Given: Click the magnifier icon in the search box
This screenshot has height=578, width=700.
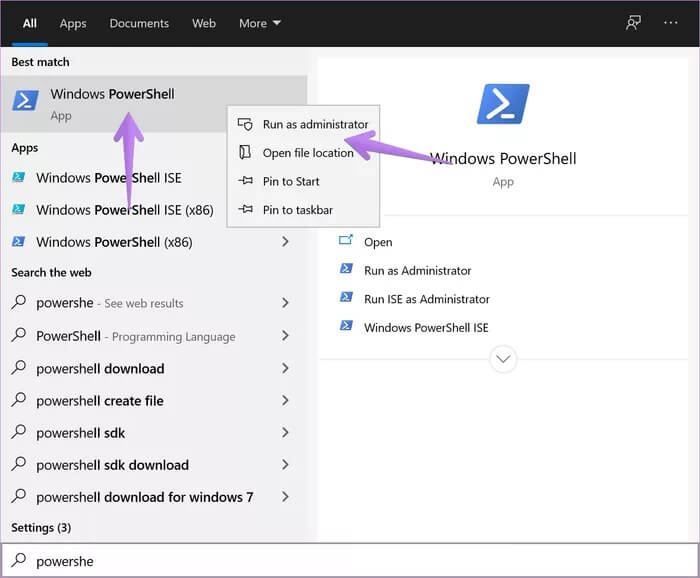Looking at the screenshot, I should (x=19, y=560).
